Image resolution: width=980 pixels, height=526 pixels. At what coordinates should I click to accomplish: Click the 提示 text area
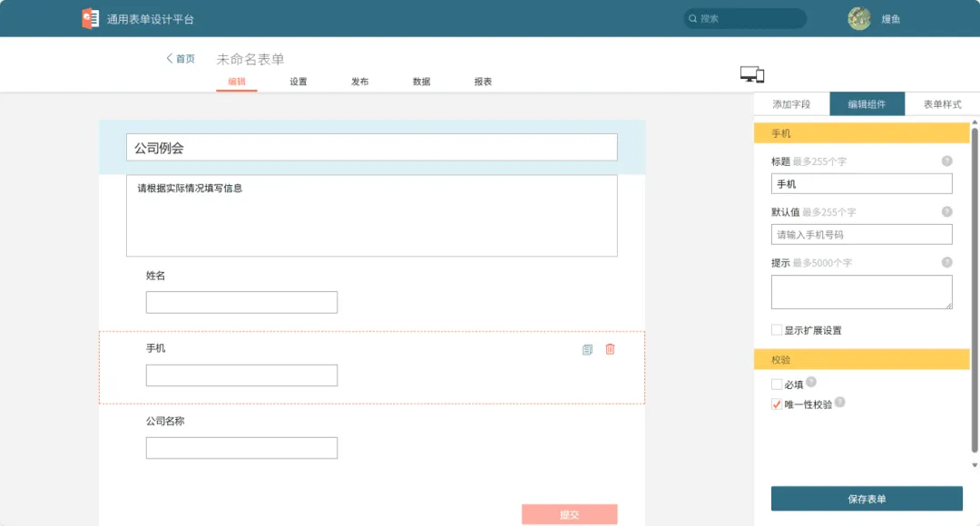[862, 292]
